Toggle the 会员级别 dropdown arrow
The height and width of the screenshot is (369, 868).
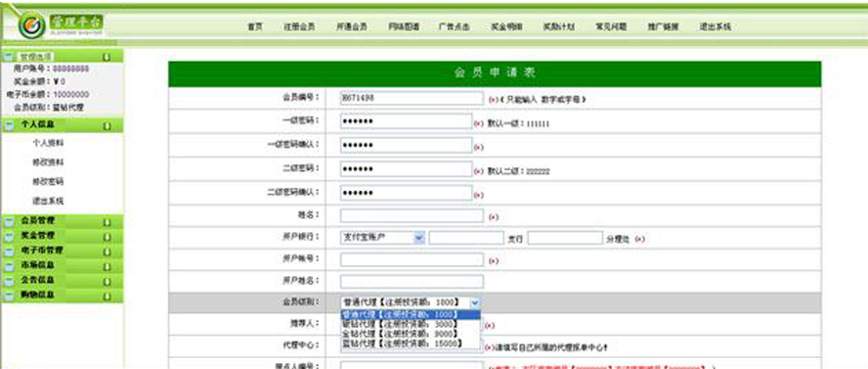click(475, 302)
